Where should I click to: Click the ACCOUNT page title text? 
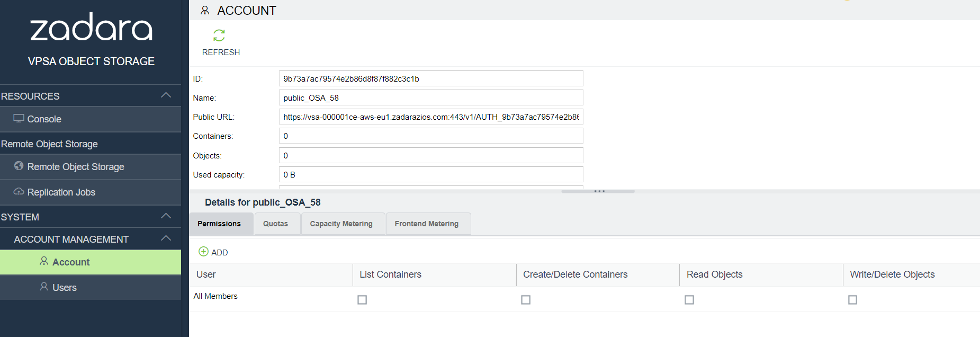point(247,11)
